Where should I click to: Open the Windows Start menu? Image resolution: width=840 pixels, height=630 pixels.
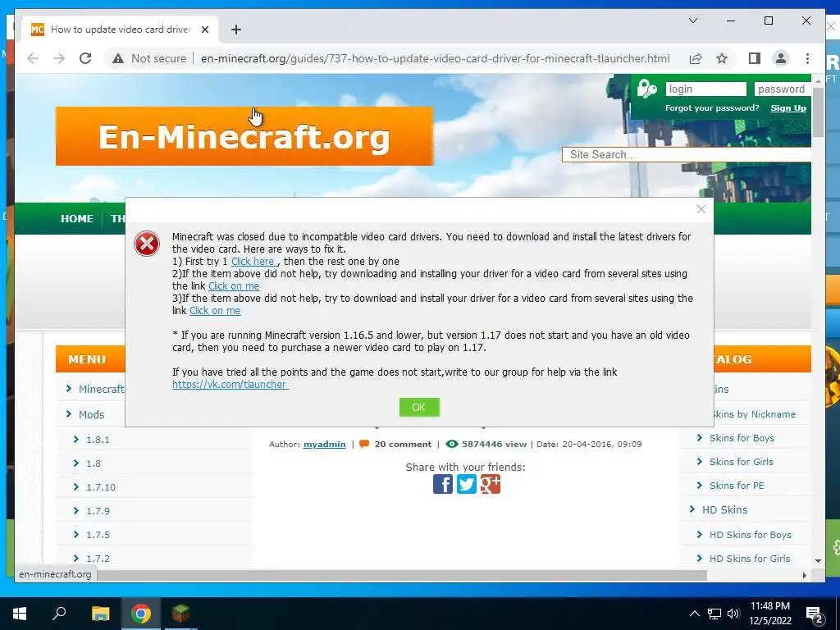[x=20, y=614]
